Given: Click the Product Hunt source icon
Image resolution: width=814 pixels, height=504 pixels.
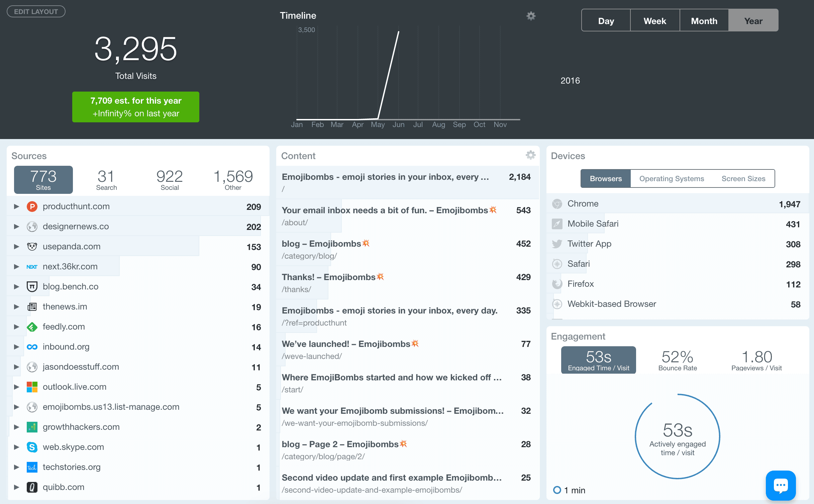Looking at the screenshot, I should point(32,207).
